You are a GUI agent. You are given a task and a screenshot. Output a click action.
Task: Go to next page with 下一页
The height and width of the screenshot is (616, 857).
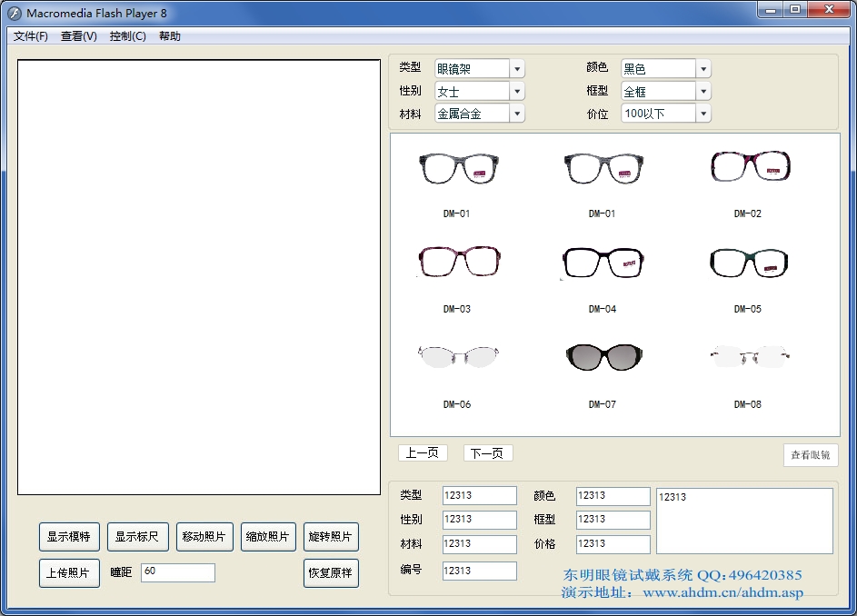coord(488,452)
